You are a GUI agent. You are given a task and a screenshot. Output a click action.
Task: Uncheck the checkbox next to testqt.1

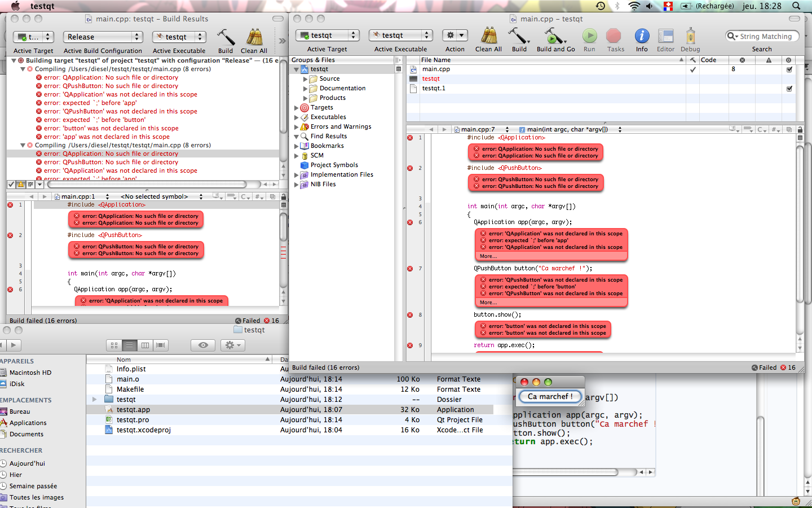789,88
